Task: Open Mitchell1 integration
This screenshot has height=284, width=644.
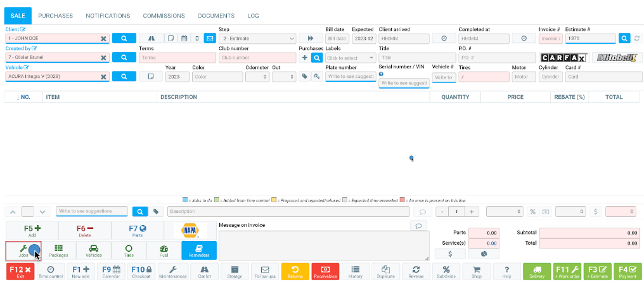Action: click(x=617, y=58)
